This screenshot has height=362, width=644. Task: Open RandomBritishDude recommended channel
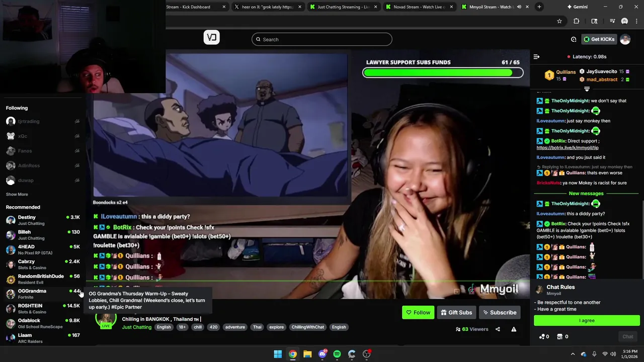43,279
